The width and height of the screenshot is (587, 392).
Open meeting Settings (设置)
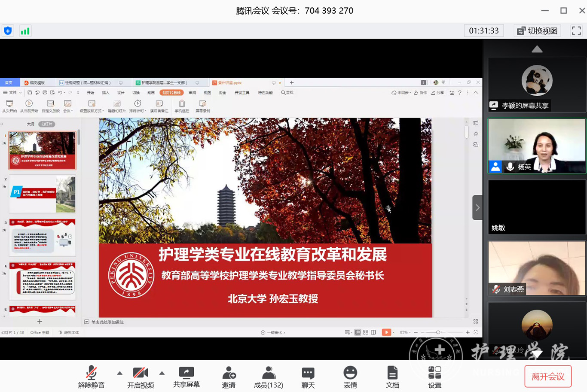434,377
